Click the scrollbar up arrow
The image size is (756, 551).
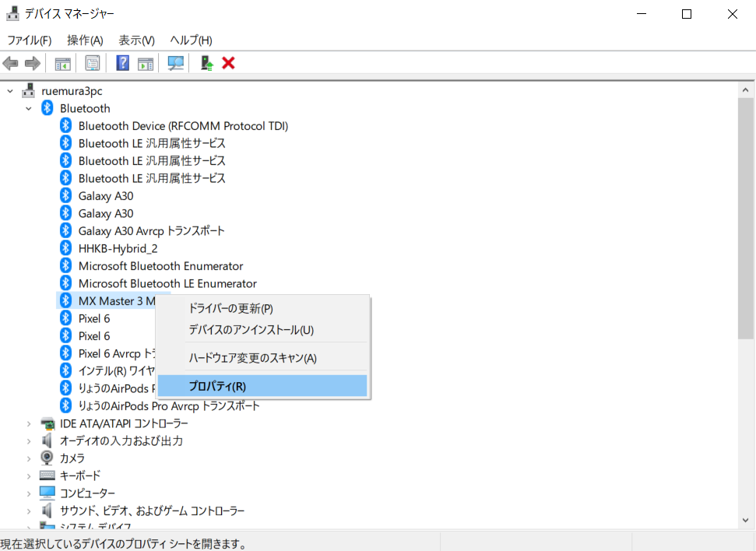(745, 90)
